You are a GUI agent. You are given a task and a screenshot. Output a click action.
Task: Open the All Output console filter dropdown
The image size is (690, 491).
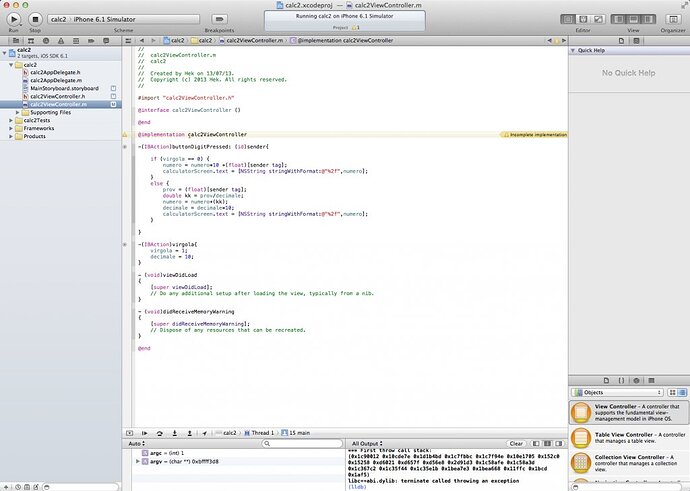[x=367, y=443]
